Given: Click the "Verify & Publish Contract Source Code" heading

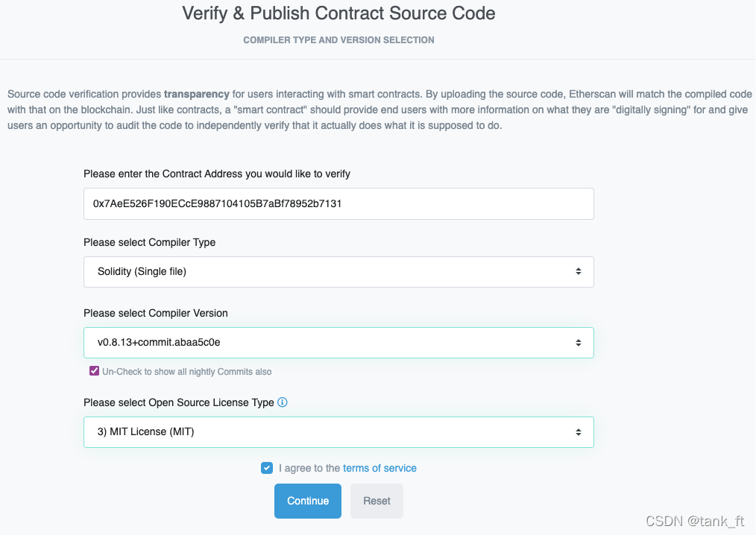Looking at the screenshot, I should [338, 13].
